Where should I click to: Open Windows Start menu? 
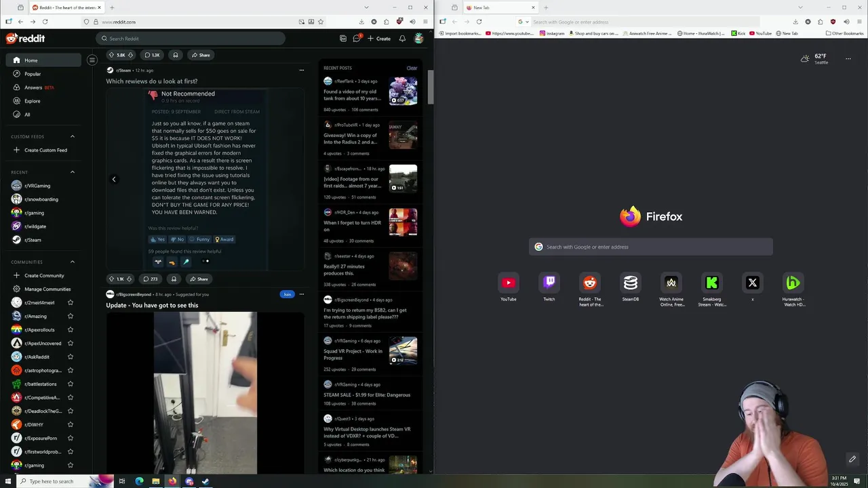point(8,481)
